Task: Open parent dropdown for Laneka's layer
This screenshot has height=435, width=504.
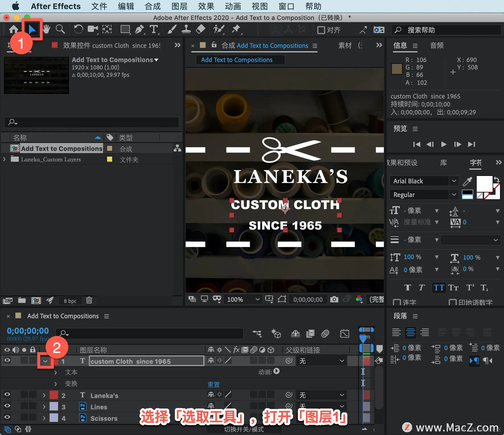Action: coord(321,395)
